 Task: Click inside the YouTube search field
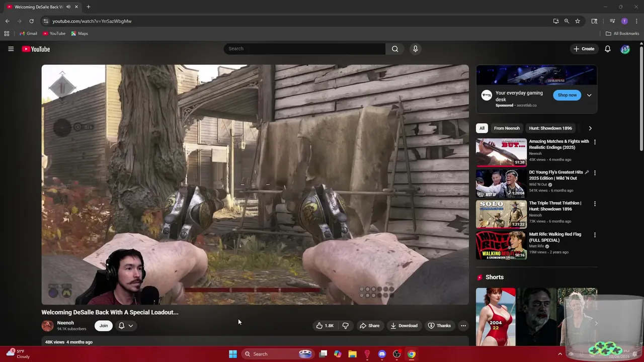point(304,49)
